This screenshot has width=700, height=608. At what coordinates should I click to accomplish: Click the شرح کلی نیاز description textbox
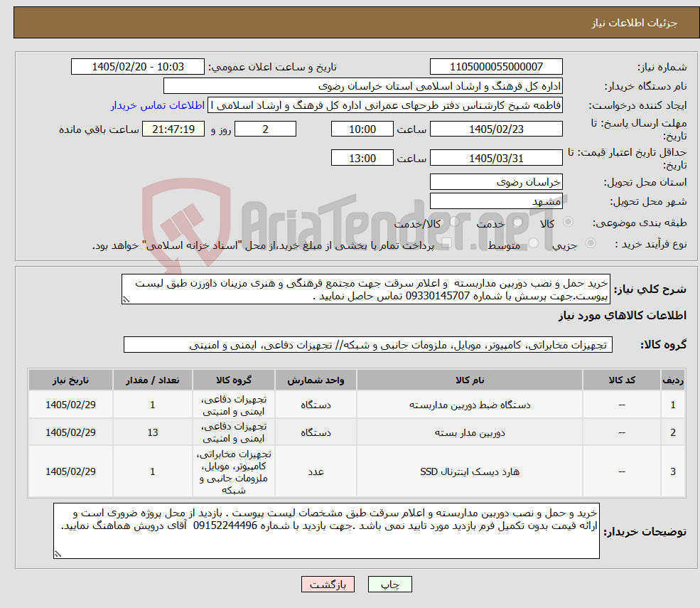coord(365,289)
